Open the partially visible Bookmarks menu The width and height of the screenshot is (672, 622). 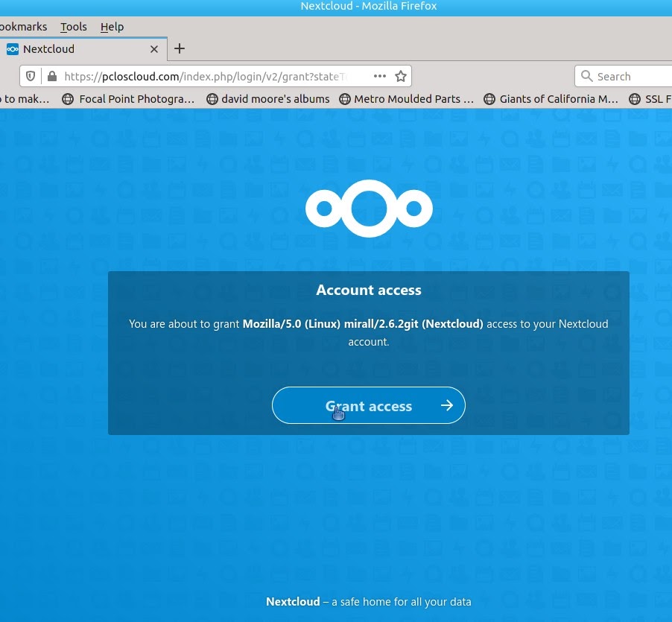point(24,27)
